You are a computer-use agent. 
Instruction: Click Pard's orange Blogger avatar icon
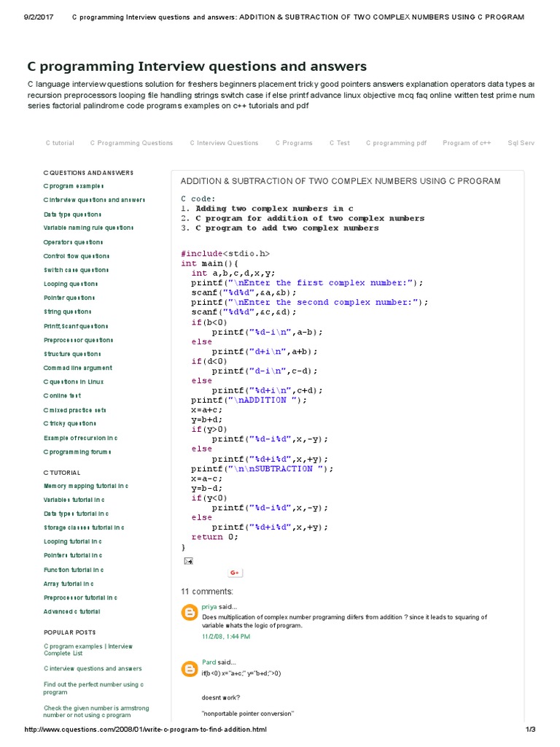(190, 669)
